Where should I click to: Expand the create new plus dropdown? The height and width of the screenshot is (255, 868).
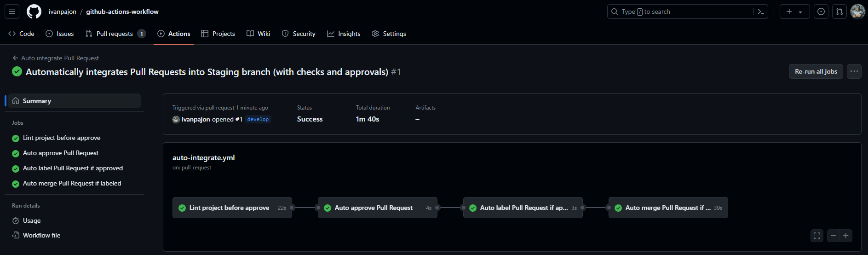(794, 12)
